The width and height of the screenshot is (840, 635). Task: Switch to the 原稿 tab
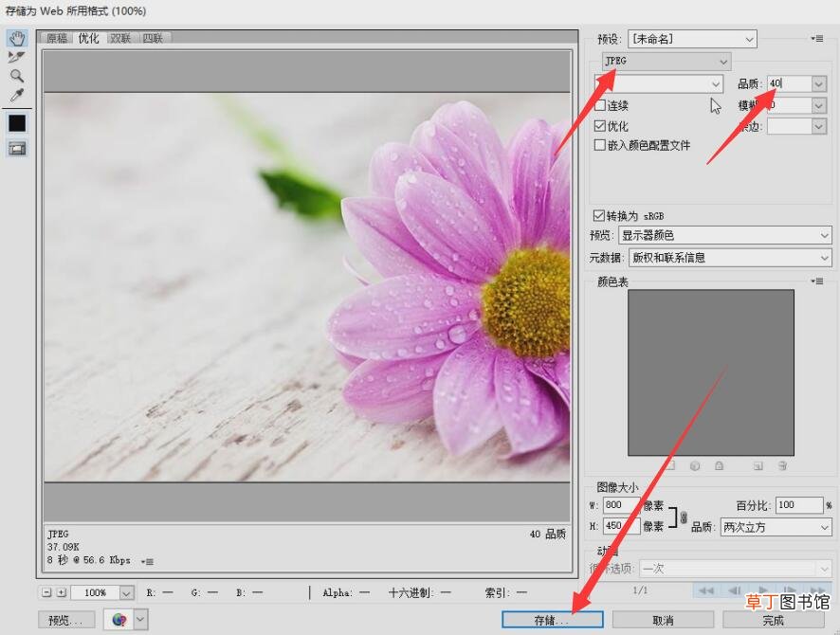[57, 38]
